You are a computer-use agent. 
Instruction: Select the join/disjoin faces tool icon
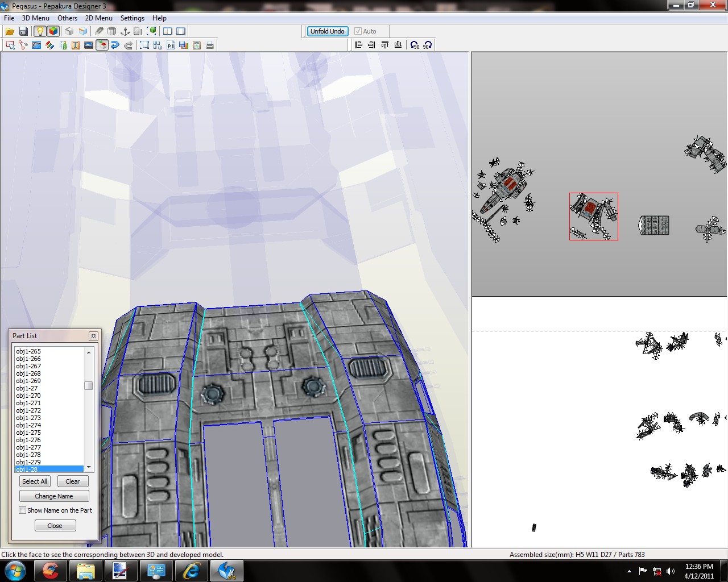pyautogui.click(x=23, y=45)
